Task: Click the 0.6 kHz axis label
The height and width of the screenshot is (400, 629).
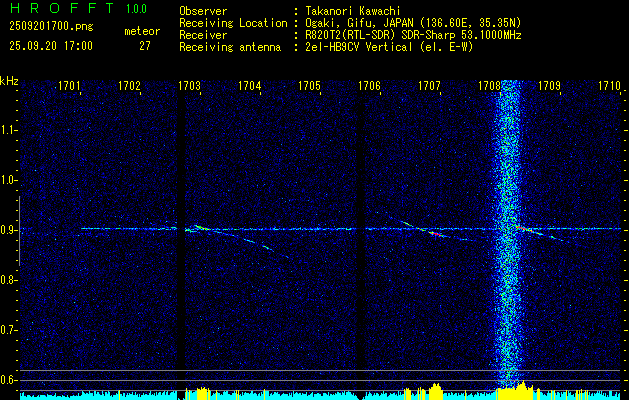Action: click(7, 380)
